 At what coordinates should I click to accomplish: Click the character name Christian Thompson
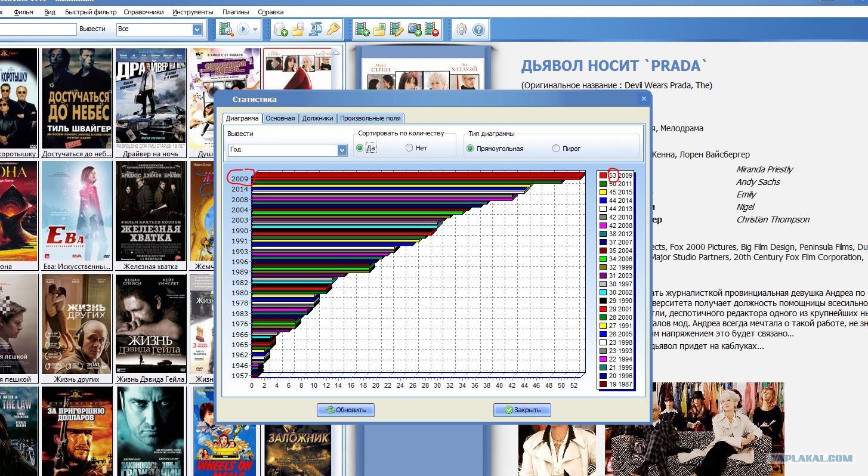[773, 220]
